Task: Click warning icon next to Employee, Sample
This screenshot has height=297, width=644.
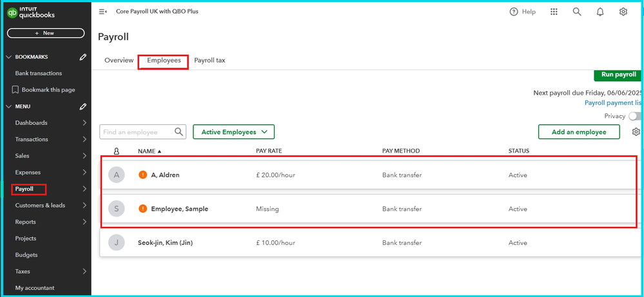Action: tap(143, 209)
